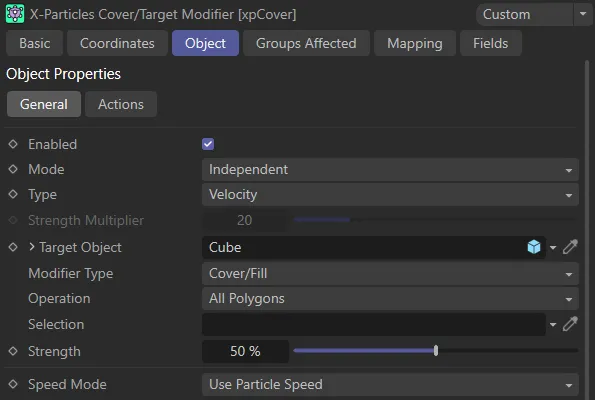The image size is (595, 400).
Task: Switch to the Coordinates tab
Action: tap(117, 43)
